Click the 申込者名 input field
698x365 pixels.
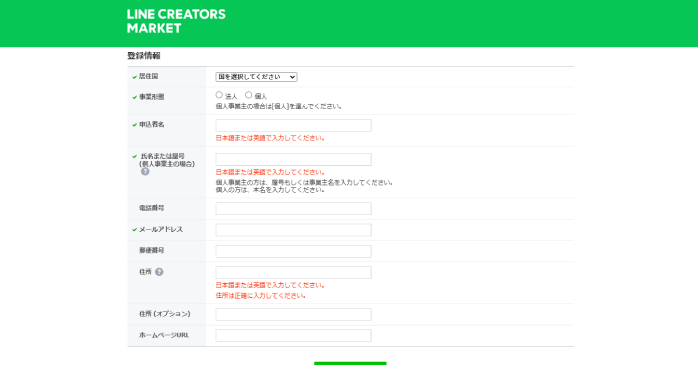point(293,126)
